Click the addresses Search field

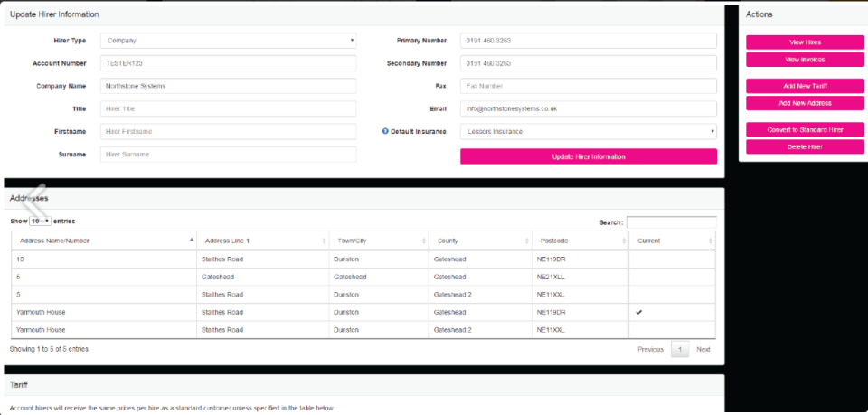click(x=671, y=222)
